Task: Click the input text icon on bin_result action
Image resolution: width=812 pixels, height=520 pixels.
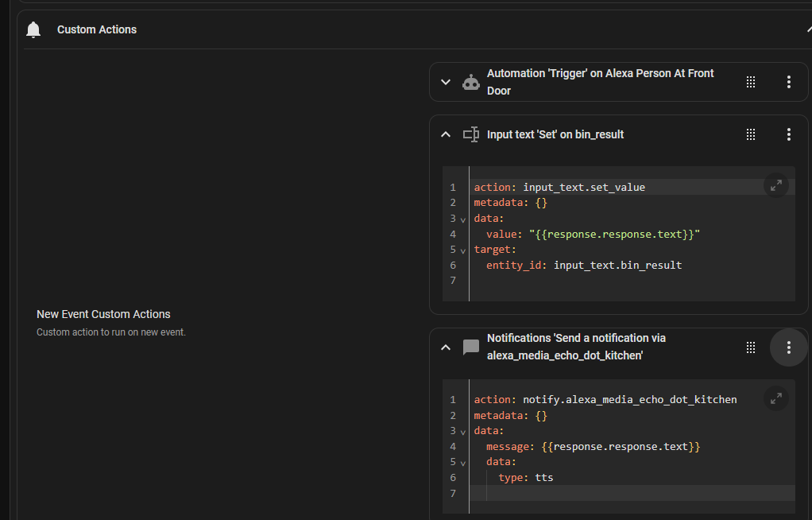Action: (470, 135)
